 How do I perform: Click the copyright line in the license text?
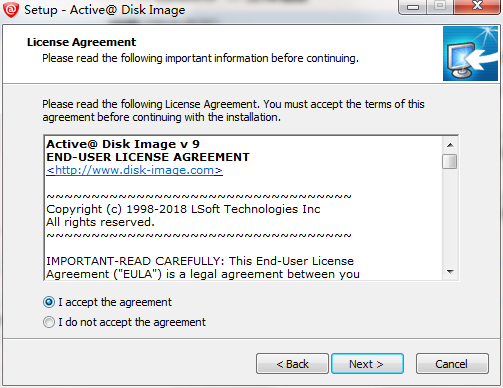click(183, 209)
